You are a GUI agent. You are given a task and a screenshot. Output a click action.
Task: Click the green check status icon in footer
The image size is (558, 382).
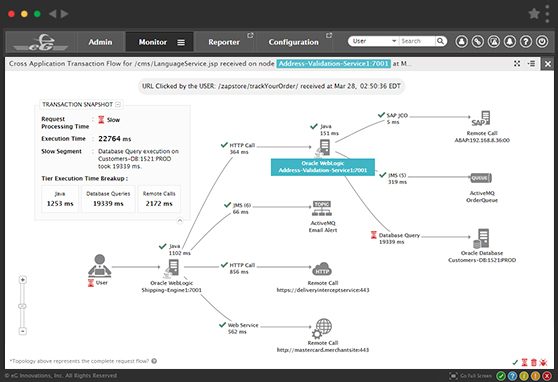(x=501, y=376)
